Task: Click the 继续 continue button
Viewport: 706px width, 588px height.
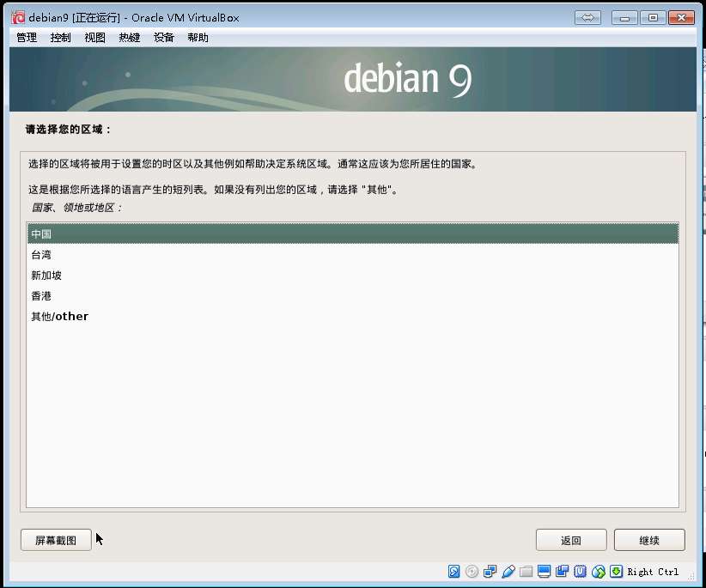Action: (x=649, y=540)
